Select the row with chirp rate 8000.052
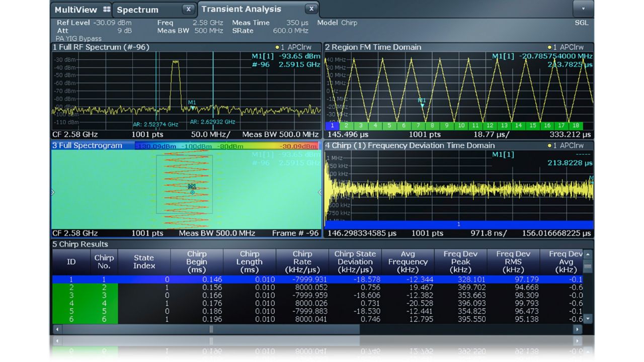The width and height of the screenshot is (644, 362). click(x=317, y=288)
